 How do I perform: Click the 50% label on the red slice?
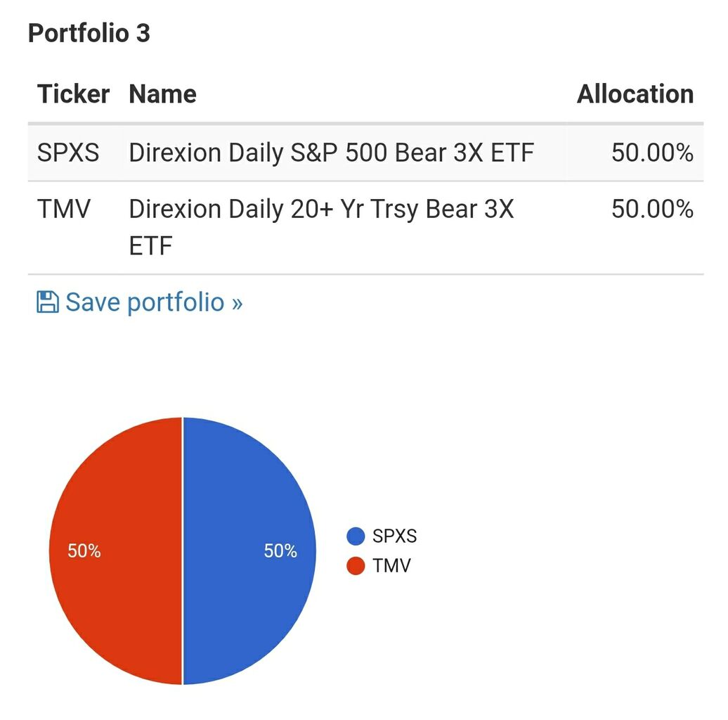pyautogui.click(x=84, y=551)
